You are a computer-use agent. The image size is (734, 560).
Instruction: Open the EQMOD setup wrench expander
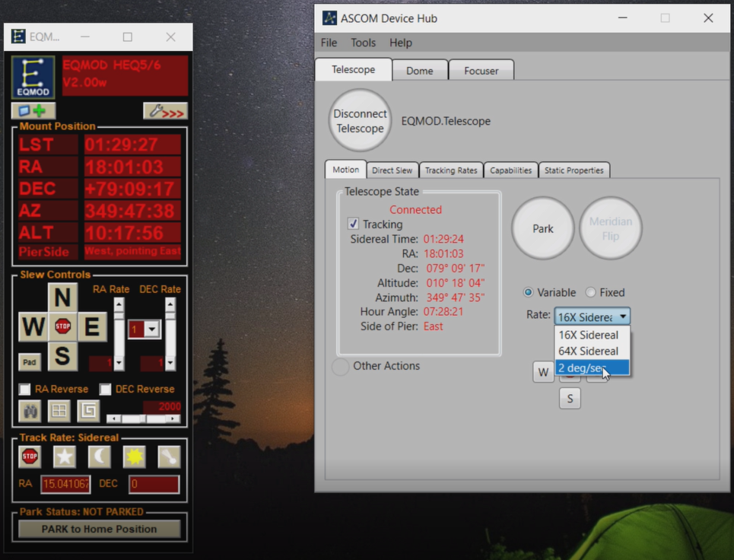(x=165, y=111)
